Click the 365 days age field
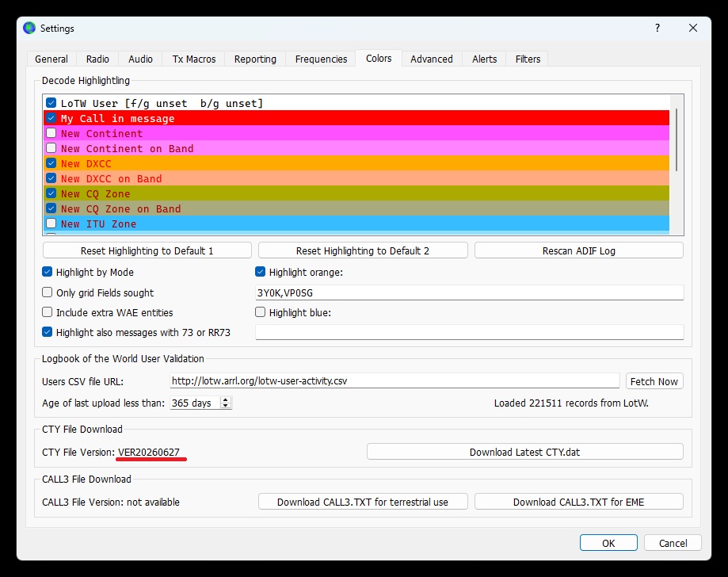 195,403
